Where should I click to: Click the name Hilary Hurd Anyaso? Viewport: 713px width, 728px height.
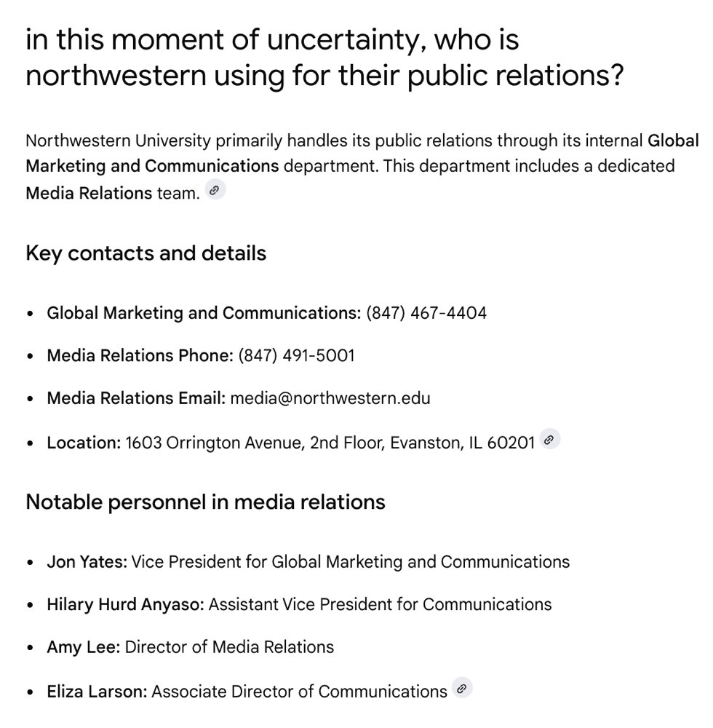125,604
